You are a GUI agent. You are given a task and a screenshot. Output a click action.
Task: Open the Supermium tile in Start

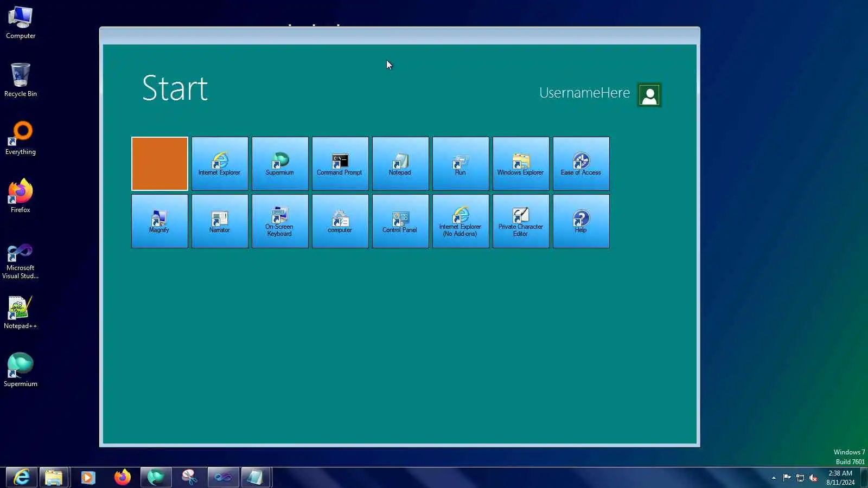coord(280,164)
